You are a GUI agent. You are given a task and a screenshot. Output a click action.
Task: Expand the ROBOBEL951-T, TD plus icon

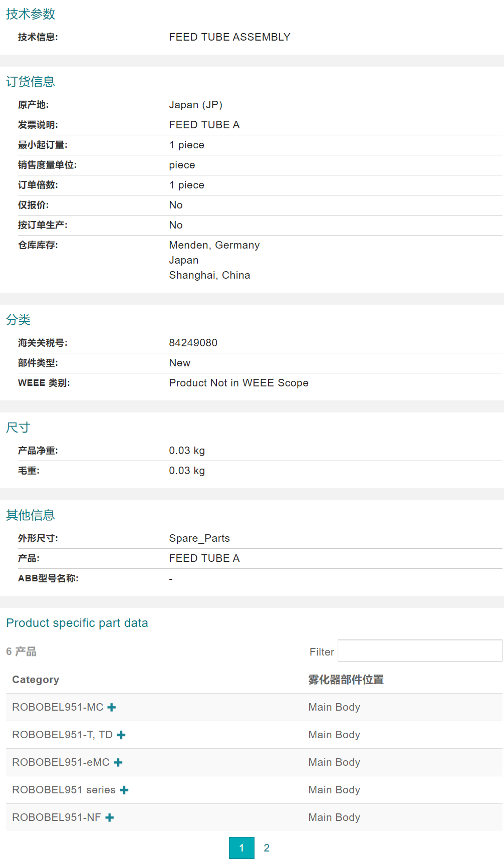point(121,735)
